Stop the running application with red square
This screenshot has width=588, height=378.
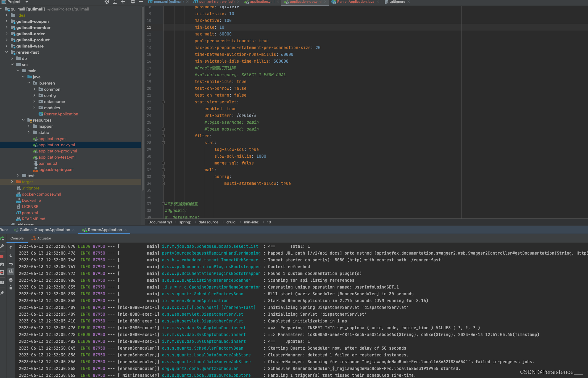point(2,256)
